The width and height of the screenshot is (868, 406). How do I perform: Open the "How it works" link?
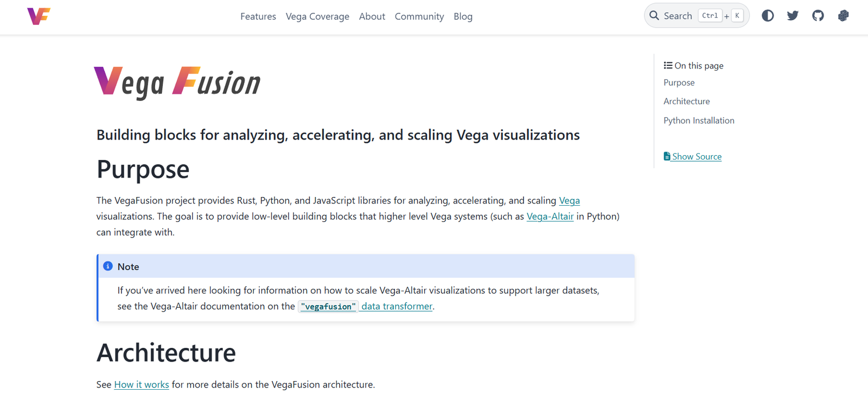(141, 384)
